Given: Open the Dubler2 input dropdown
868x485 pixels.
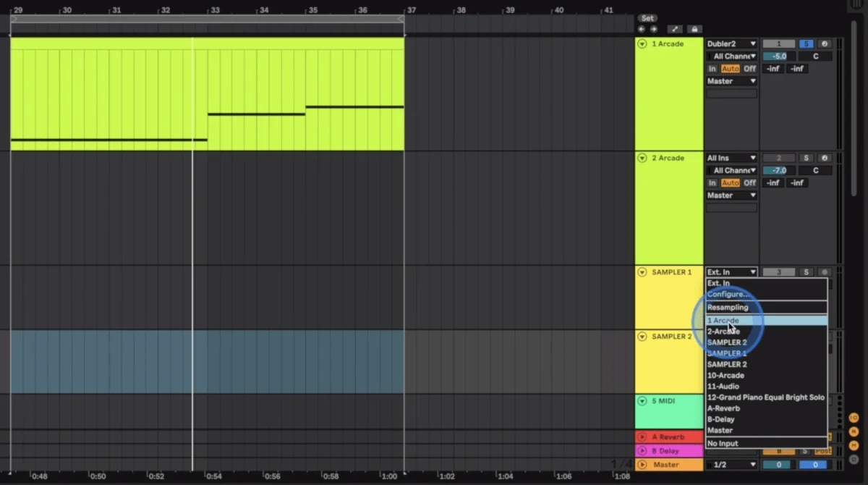Looking at the screenshot, I should 732,44.
